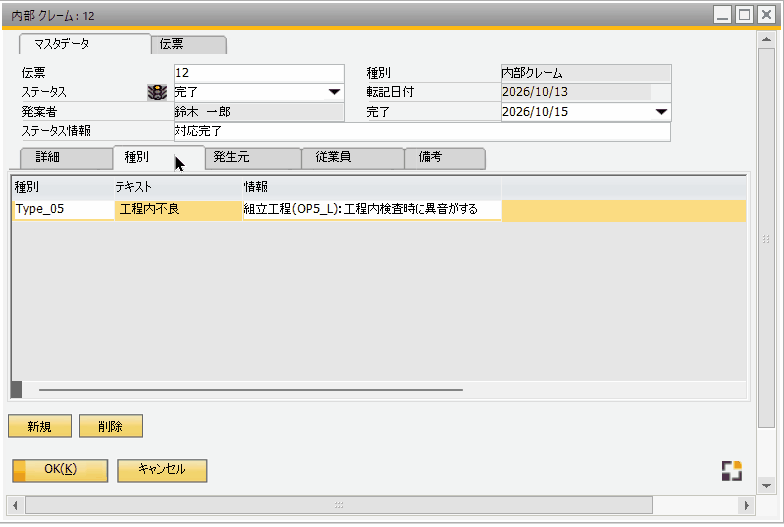Click the bottom horizontal scrollbar thumb
The image size is (784, 527).
[x=338, y=506]
